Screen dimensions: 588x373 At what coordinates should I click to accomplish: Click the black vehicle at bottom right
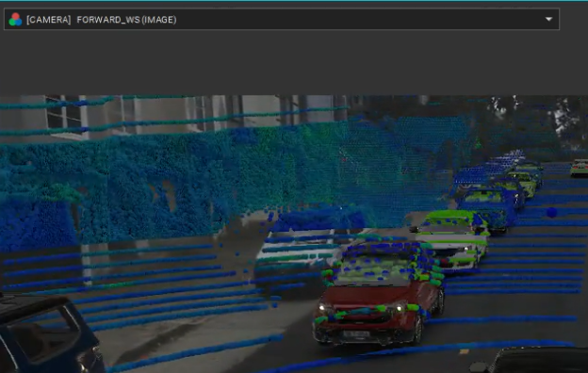click(x=532, y=360)
